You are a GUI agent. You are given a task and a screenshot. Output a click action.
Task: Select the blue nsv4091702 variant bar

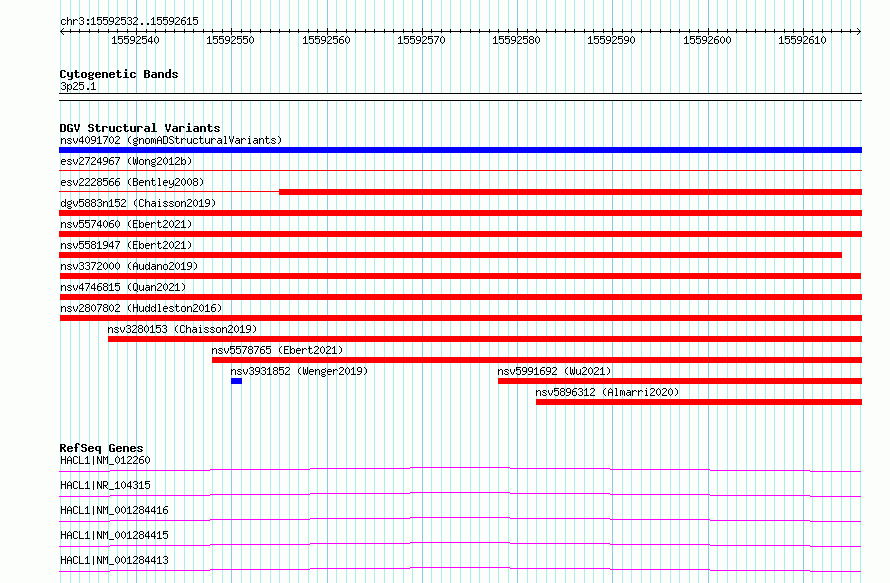tap(460, 150)
